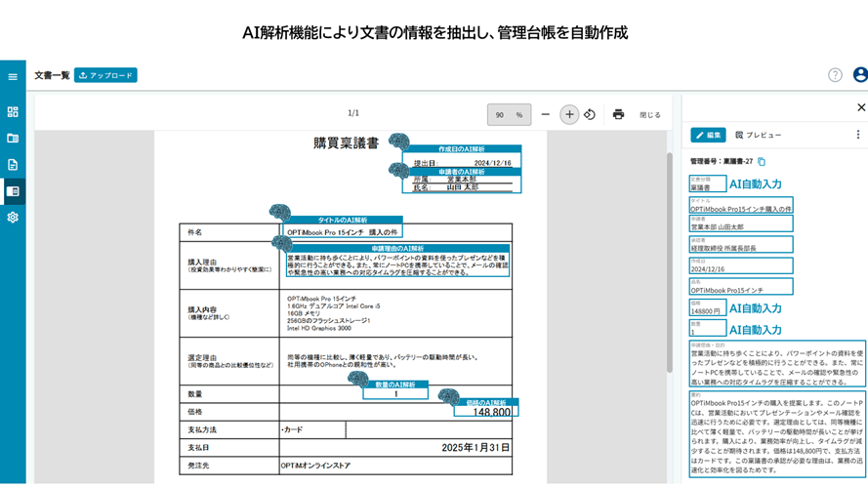Click the 価格のAI解析 label on the document
Screen dimensions: 868x487
[x=486, y=402]
